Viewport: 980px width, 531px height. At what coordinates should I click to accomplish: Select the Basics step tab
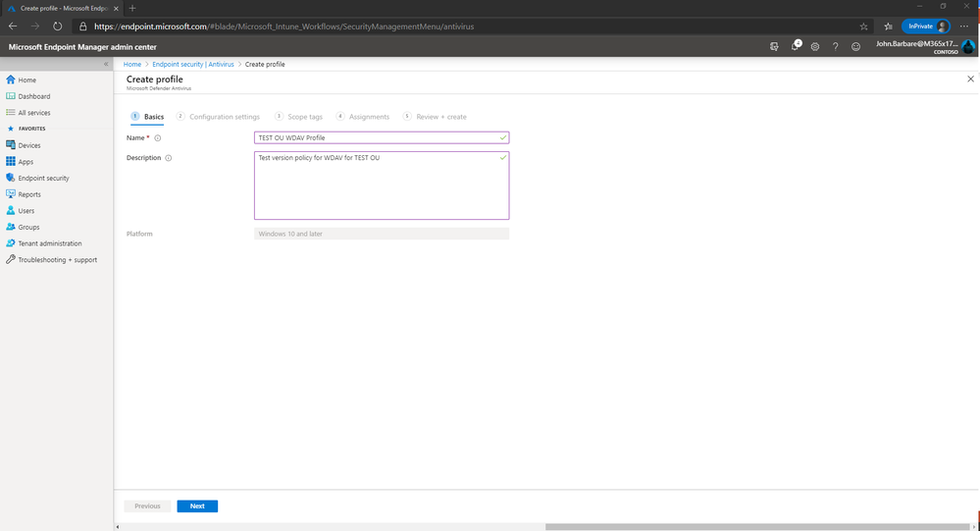click(147, 117)
